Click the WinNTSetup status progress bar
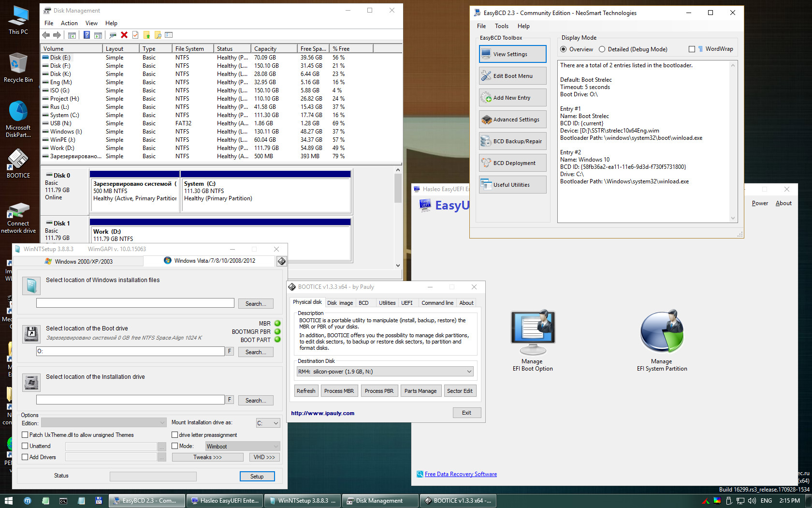 pos(153,477)
